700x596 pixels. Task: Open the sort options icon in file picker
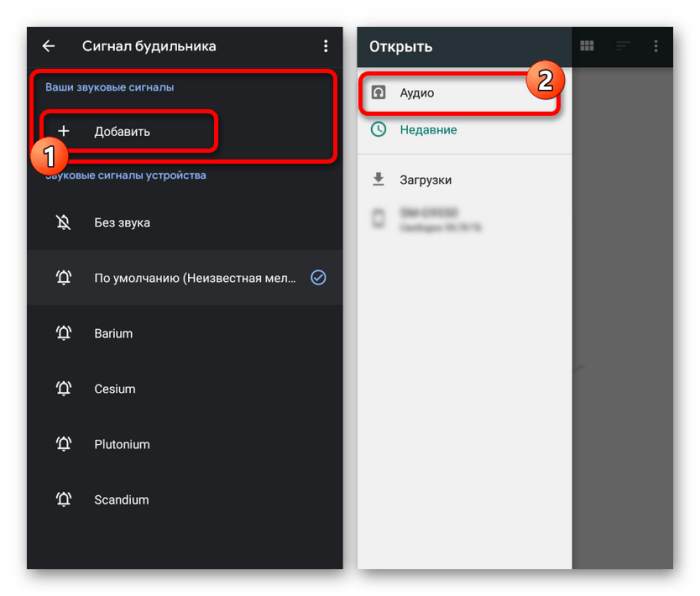tap(623, 46)
